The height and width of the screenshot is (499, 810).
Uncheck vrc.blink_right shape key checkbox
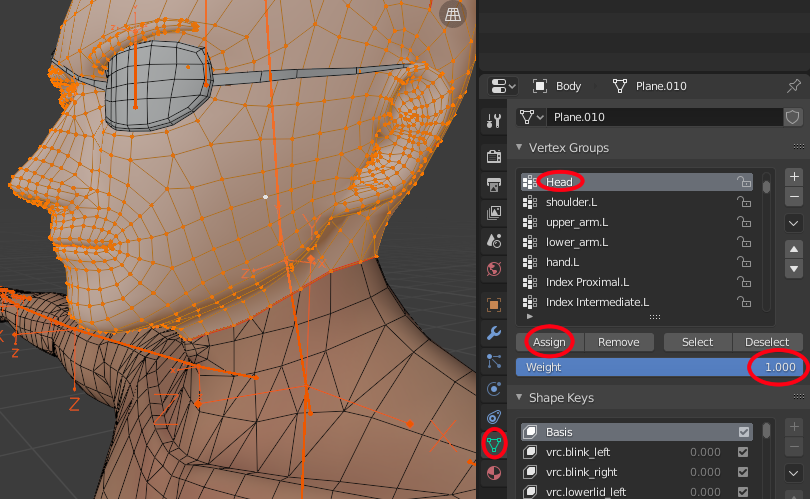743,472
